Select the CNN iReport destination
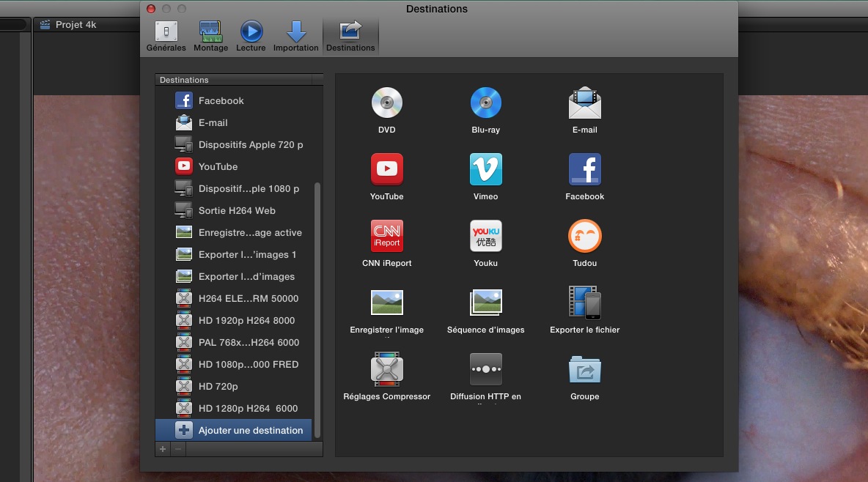868x482 pixels. (x=386, y=235)
